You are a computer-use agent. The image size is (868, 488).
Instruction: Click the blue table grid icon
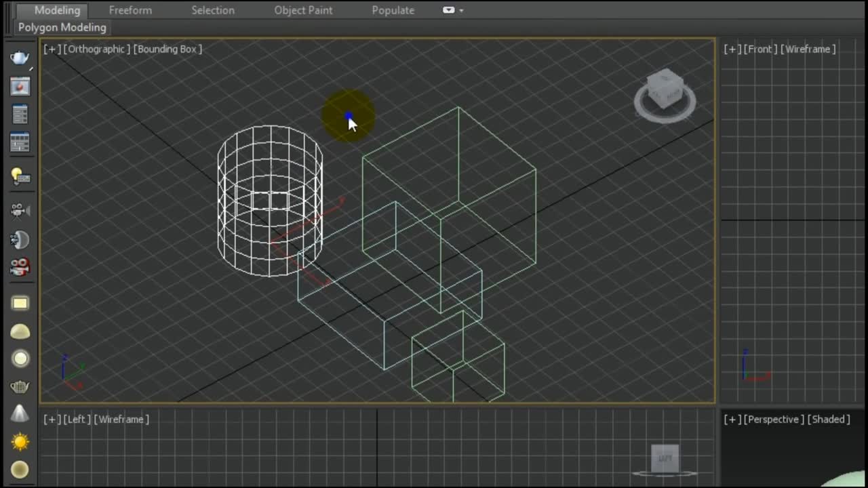(x=20, y=142)
